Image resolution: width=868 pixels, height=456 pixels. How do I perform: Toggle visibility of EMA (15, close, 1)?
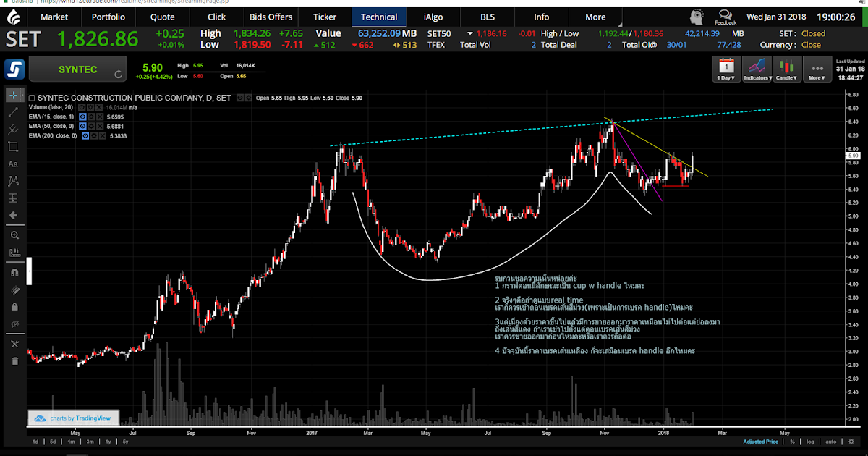click(x=82, y=116)
